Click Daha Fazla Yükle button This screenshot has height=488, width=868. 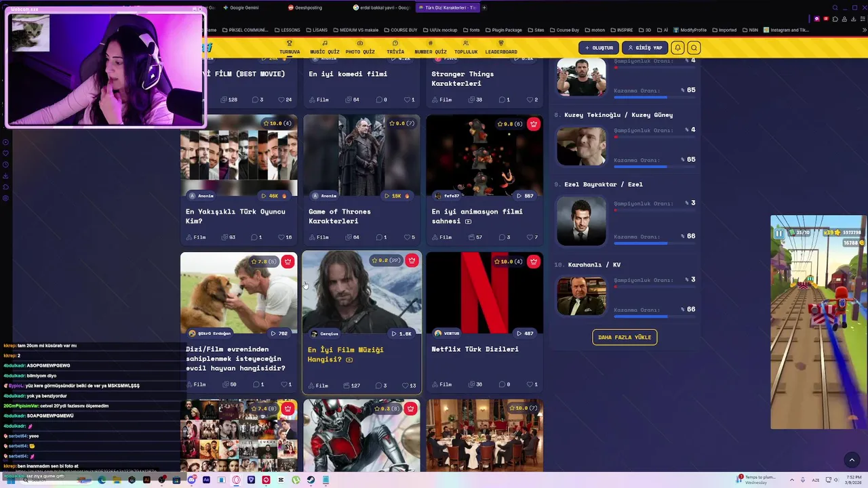(x=625, y=337)
